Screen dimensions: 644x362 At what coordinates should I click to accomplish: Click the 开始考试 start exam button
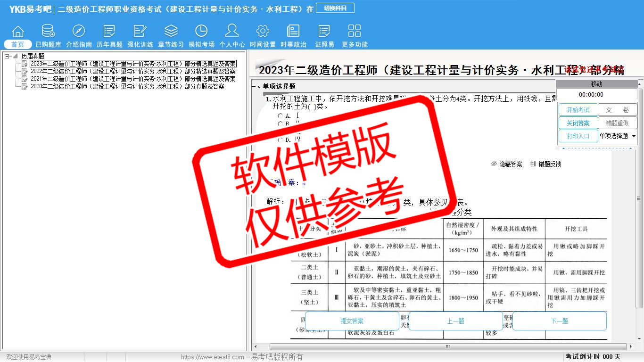click(578, 110)
